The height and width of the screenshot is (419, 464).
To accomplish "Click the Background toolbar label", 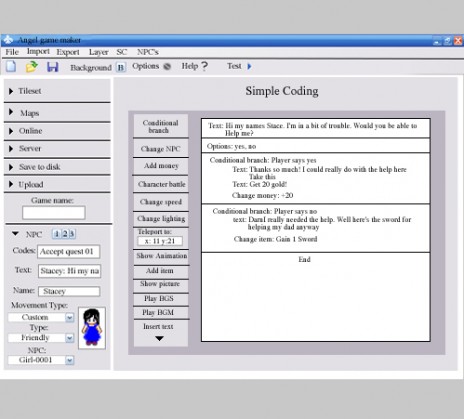I will [91, 68].
